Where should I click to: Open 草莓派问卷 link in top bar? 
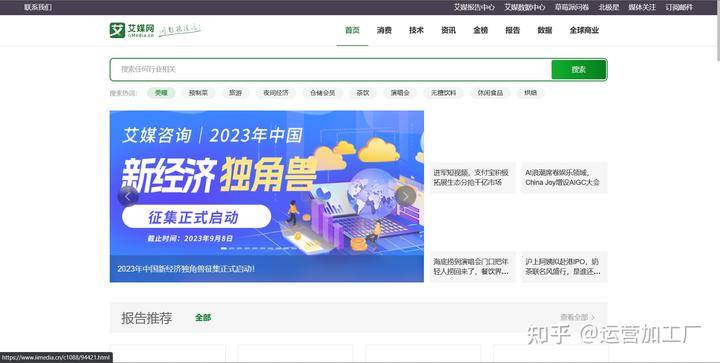[x=572, y=7]
